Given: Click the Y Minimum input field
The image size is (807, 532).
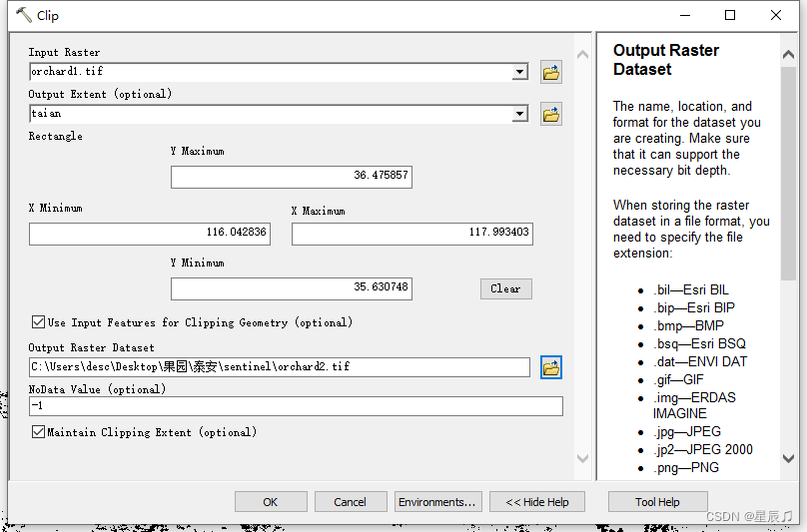Looking at the screenshot, I should [x=292, y=288].
